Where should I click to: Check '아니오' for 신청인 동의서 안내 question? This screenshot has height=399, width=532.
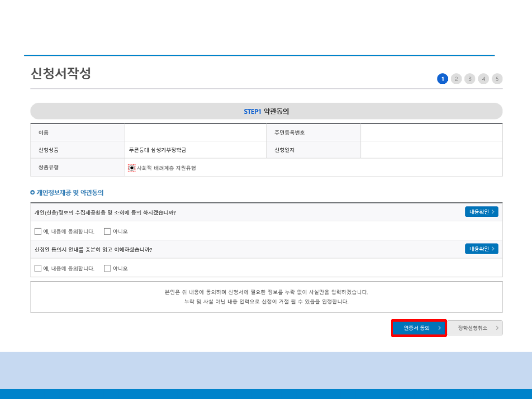coord(107,268)
